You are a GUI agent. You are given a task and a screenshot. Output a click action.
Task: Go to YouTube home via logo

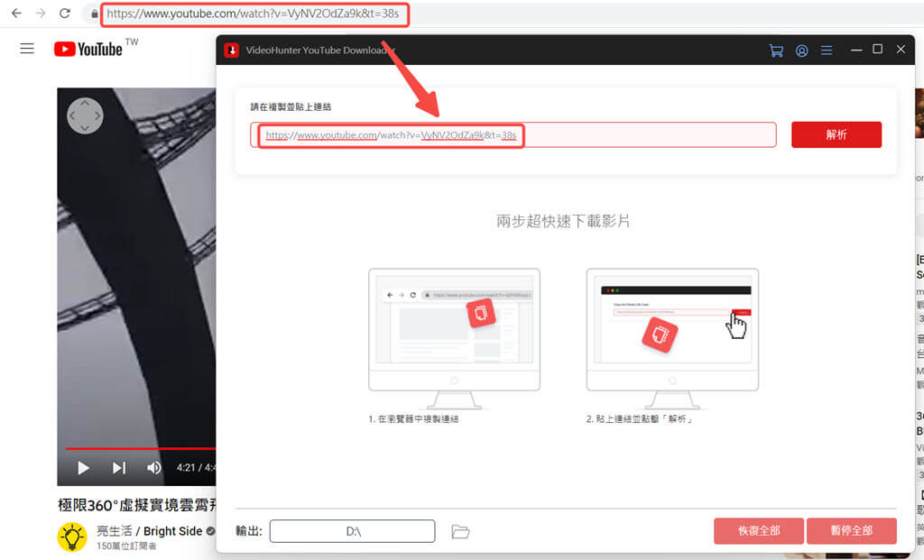[88, 49]
